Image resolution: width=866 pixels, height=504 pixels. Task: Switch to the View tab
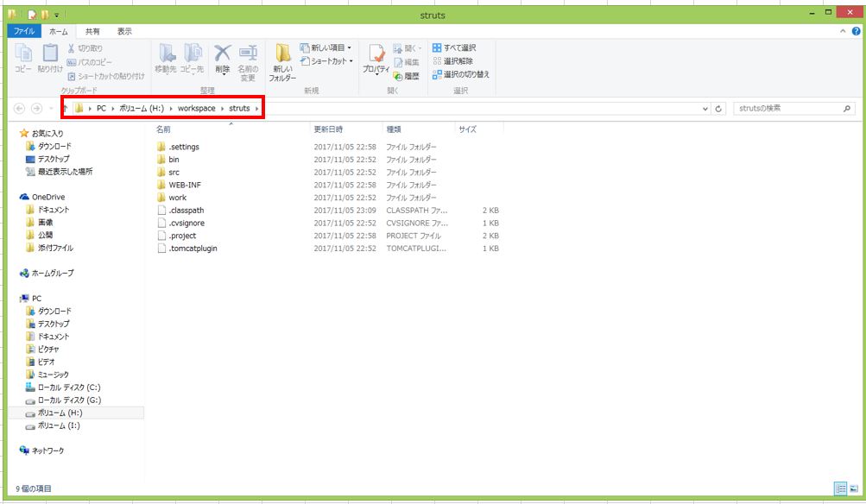click(x=125, y=31)
